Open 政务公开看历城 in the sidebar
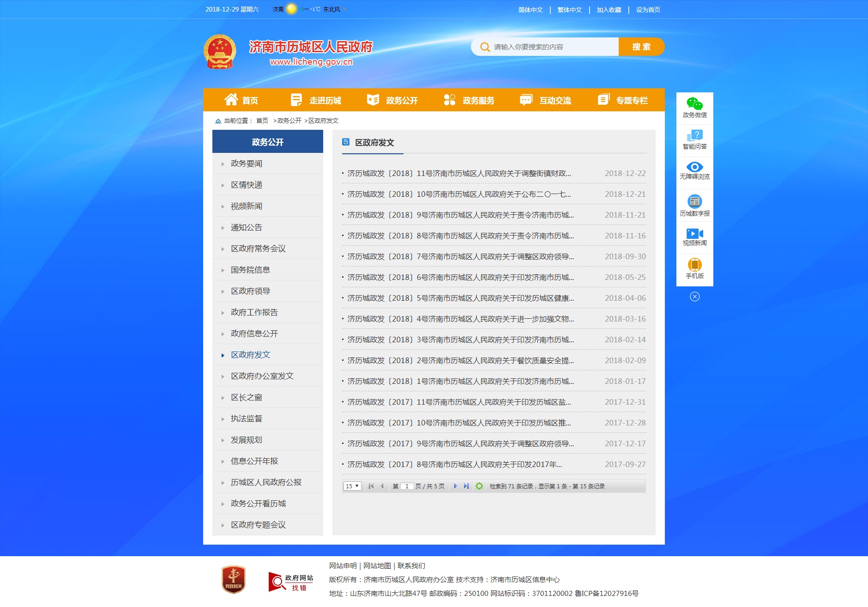Viewport: 868px width, 607px height. [x=268, y=504]
